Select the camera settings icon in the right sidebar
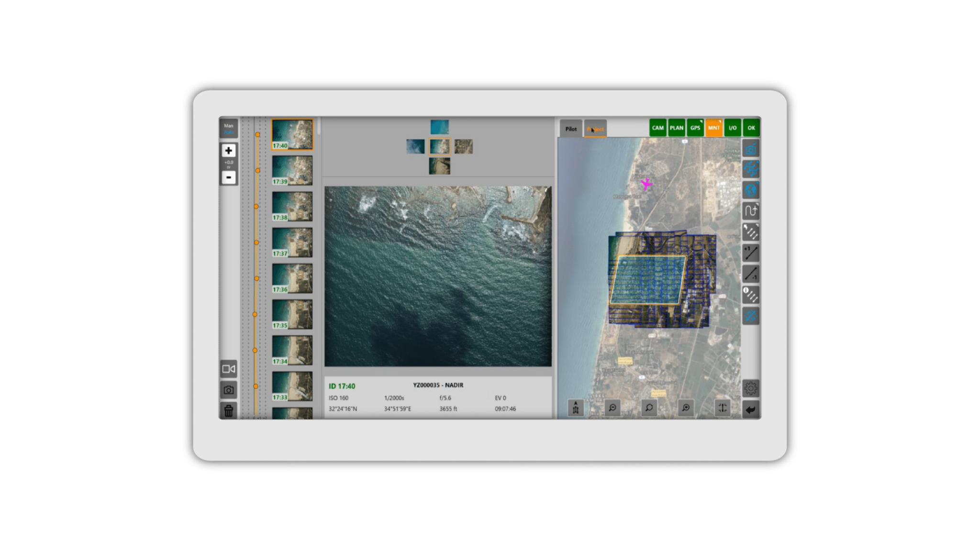Screen dimensions: 980x551 pos(750,148)
